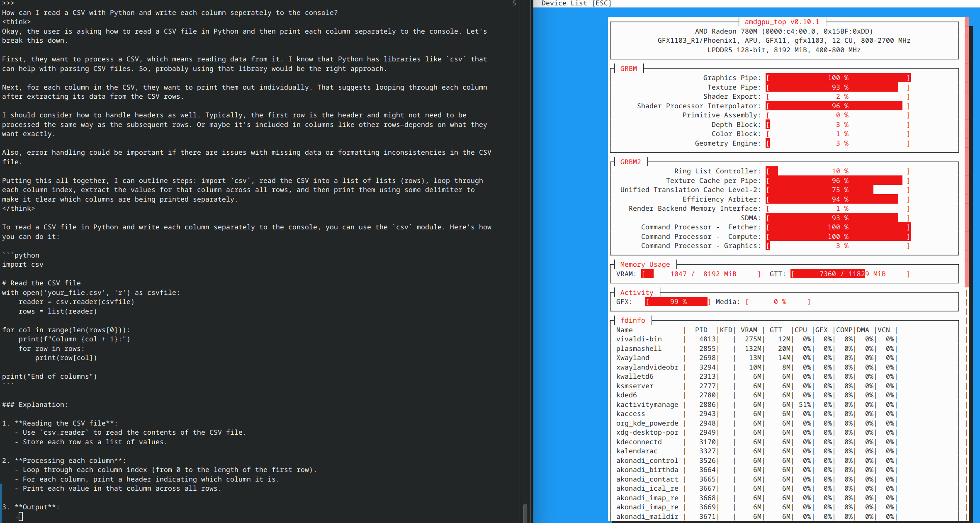980x523 pixels.
Task: Click the PID column header in fdinfo
Action: click(x=701, y=330)
